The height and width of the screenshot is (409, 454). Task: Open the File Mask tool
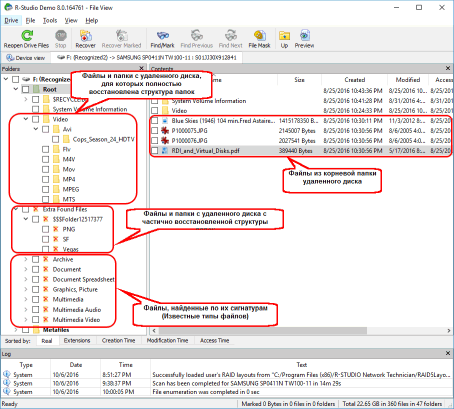click(259, 36)
